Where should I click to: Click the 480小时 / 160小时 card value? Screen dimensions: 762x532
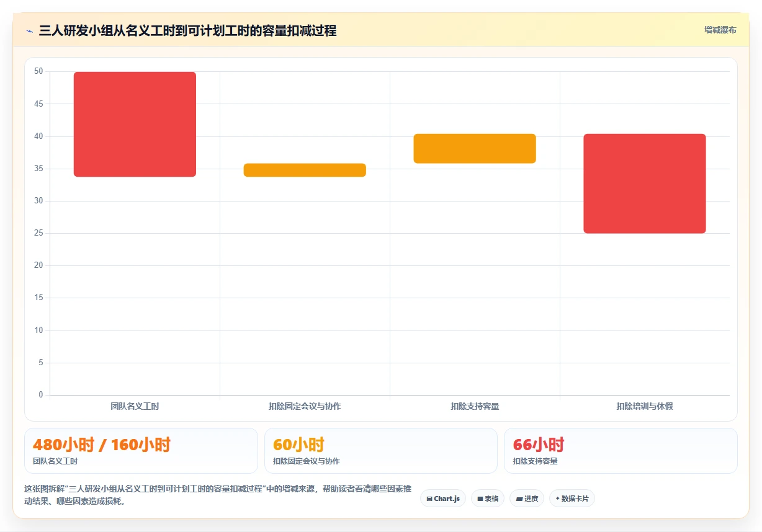click(102, 445)
